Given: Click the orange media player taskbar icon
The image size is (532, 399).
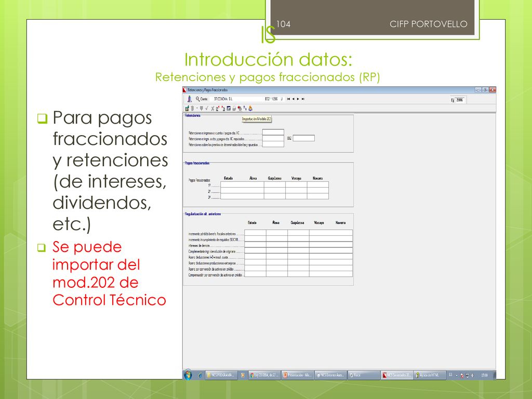Looking at the screenshot, I should coord(243,375).
